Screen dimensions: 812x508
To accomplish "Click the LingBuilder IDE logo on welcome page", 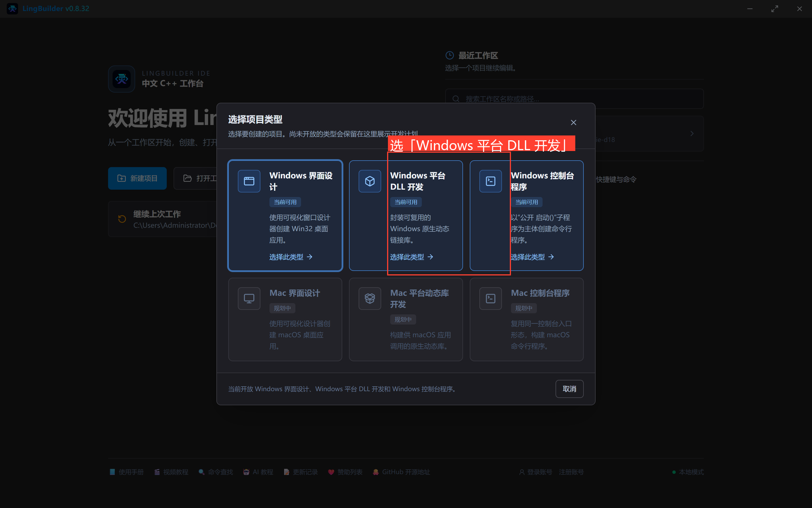I will [122, 79].
